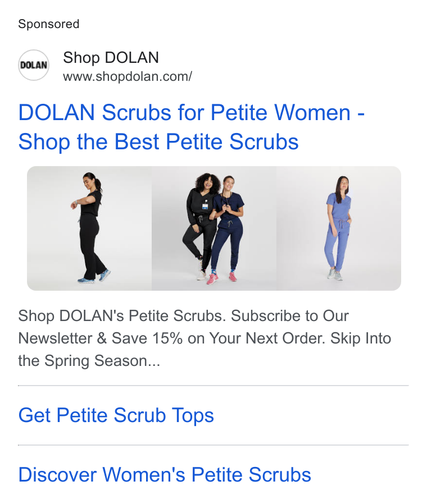
Task: Open the Discover Women's Petite Scrubs sitelink
Action: point(165,474)
